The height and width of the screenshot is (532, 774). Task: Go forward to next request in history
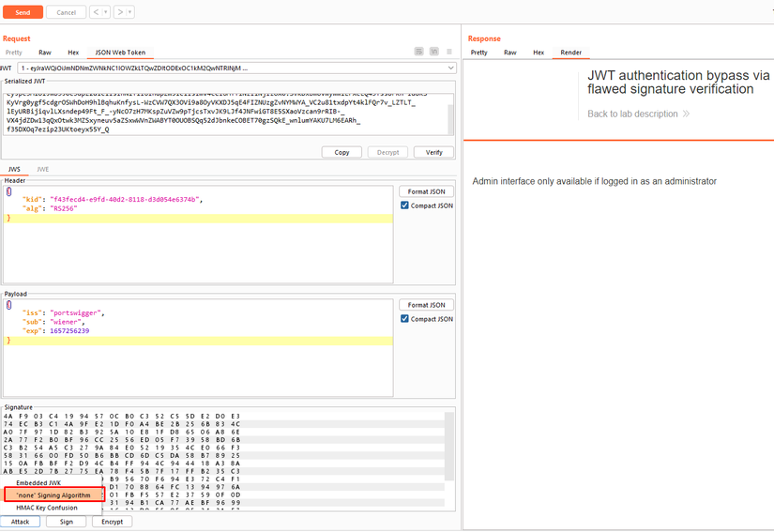tap(120, 12)
